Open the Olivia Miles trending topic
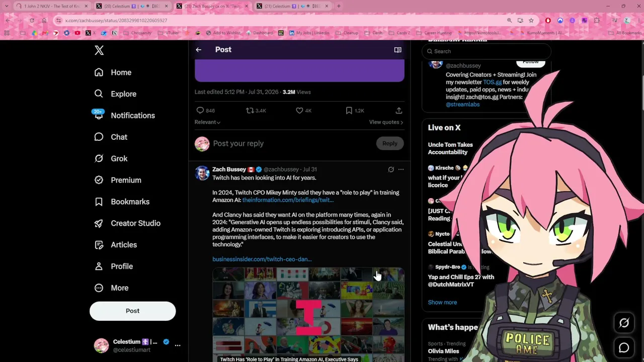The height and width of the screenshot is (362, 644). tap(443, 351)
